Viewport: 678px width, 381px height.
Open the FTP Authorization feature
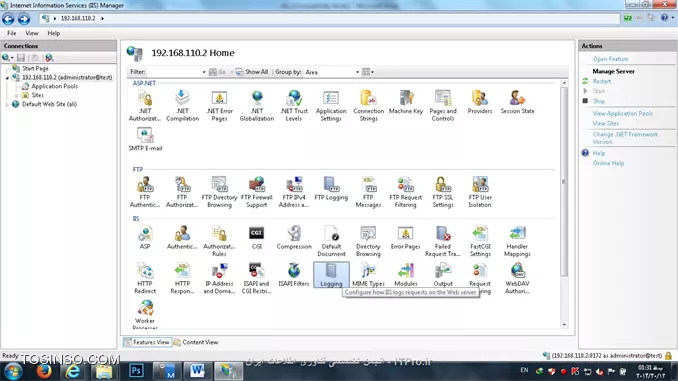(182, 192)
